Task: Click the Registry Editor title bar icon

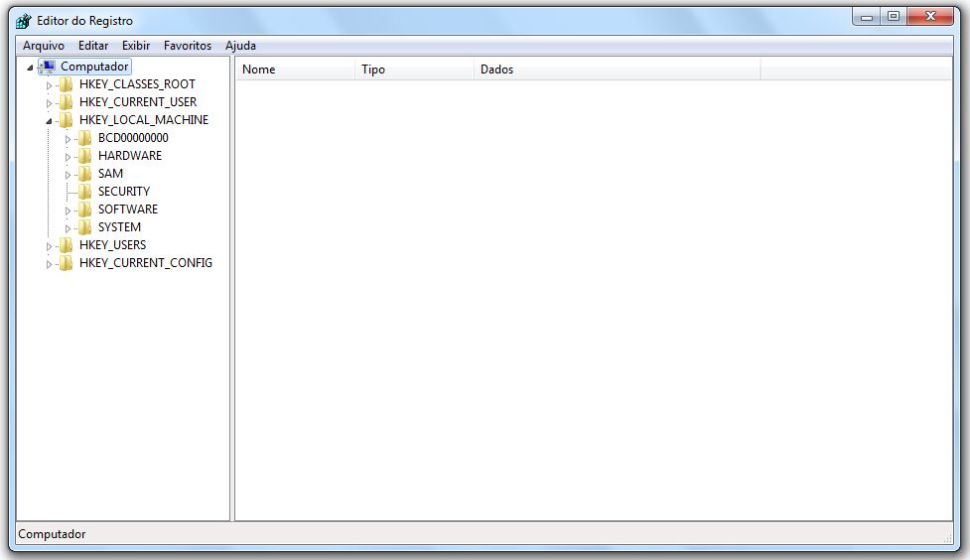Action: (x=24, y=21)
